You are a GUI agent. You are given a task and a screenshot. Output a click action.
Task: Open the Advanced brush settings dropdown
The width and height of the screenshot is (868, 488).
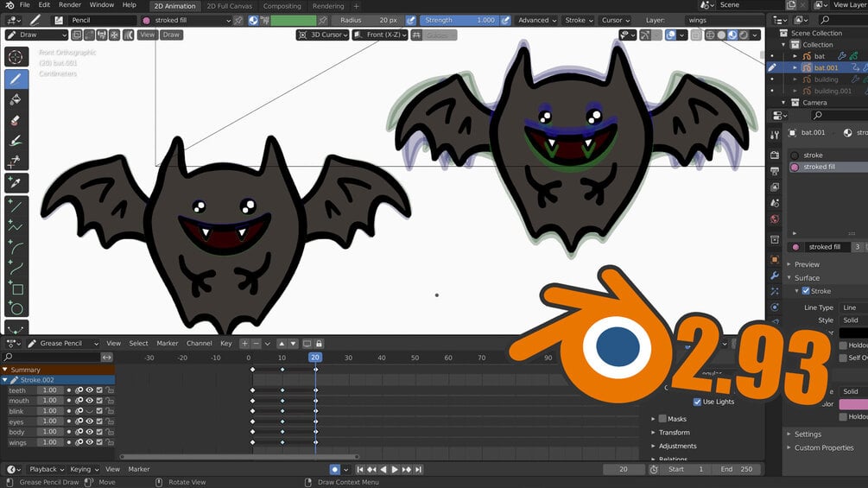coord(537,20)
